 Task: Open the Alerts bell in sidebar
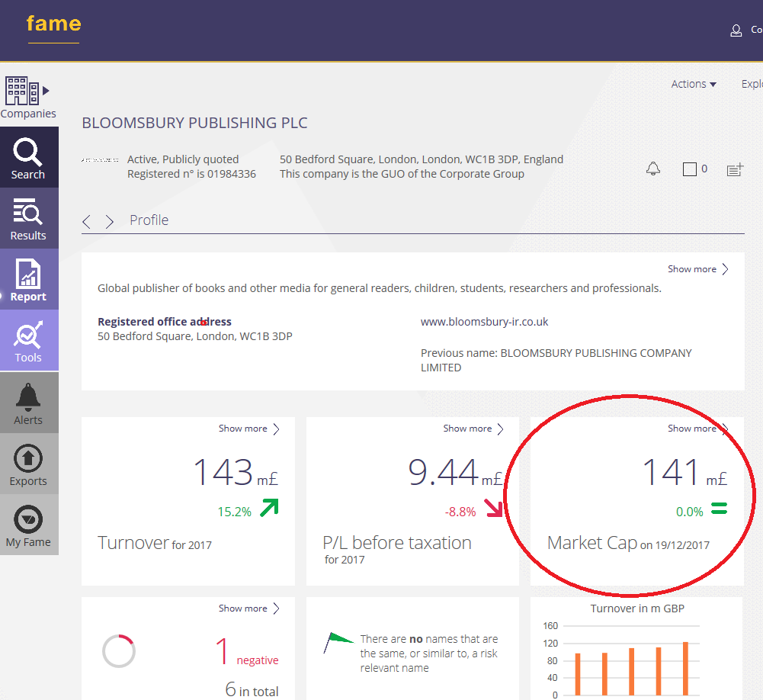click(28, 403)
